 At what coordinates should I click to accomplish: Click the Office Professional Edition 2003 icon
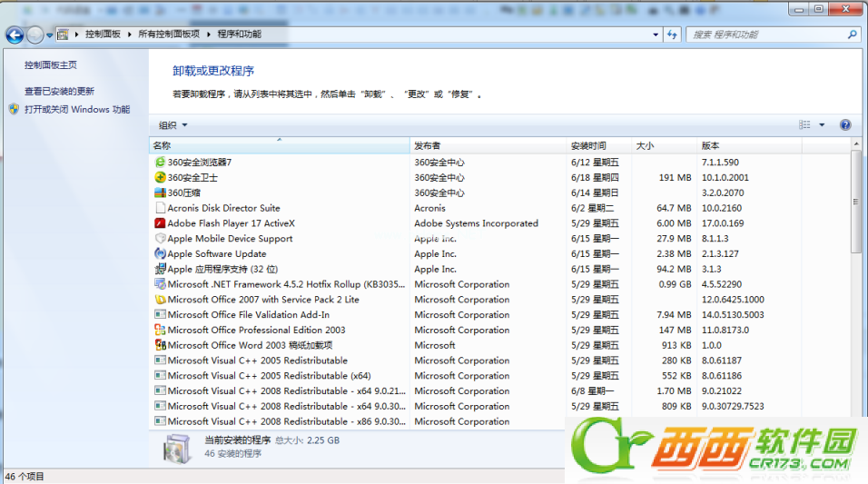[160, 330]
